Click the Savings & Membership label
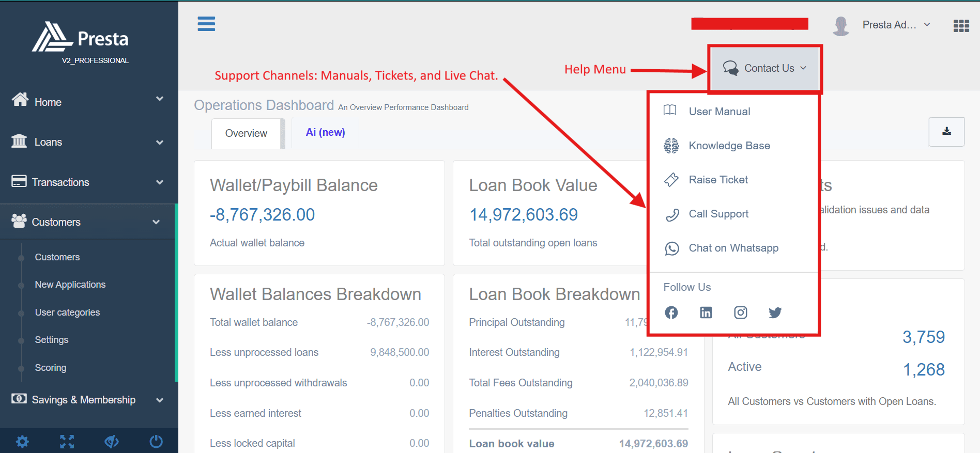 [x=84, y=400]
